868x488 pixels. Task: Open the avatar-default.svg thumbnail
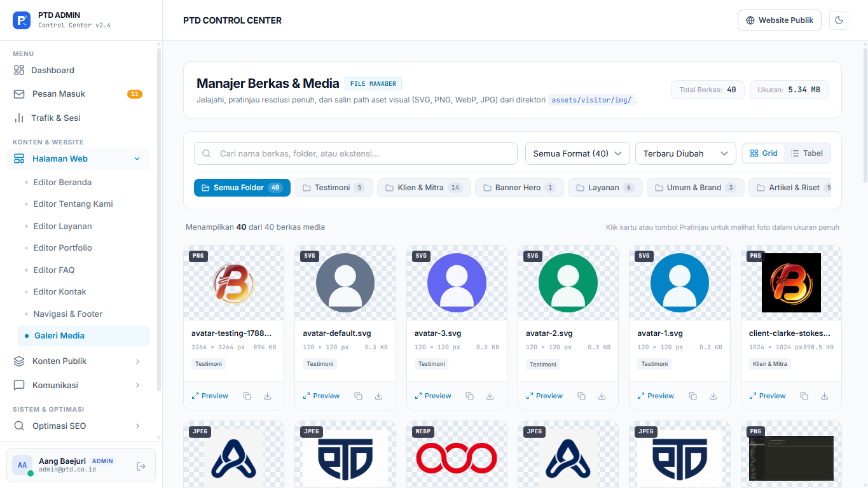345,283
